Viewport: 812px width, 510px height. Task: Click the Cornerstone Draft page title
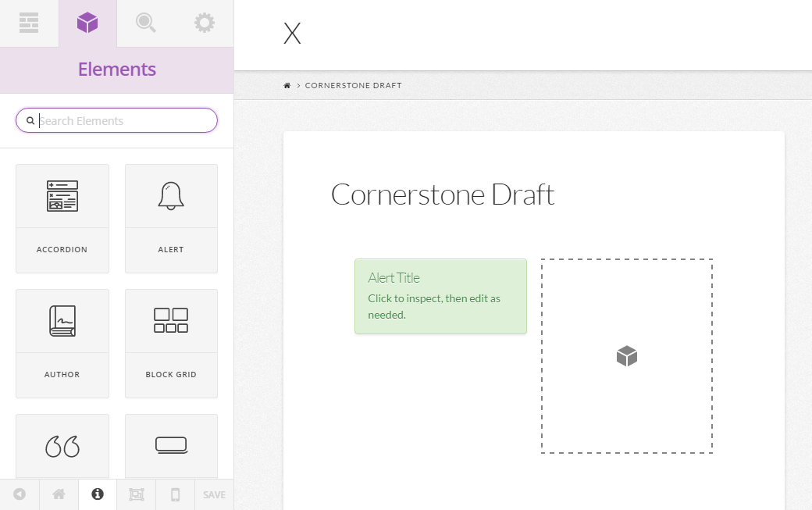[x=442, y=194]
